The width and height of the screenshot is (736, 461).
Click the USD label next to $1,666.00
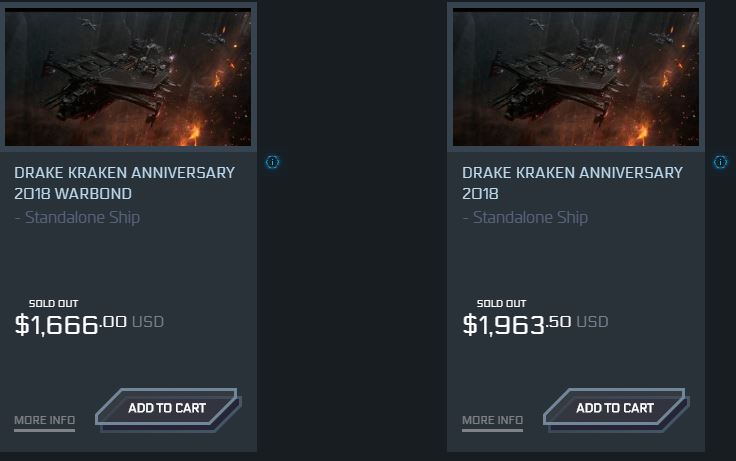tap(147, 322)
